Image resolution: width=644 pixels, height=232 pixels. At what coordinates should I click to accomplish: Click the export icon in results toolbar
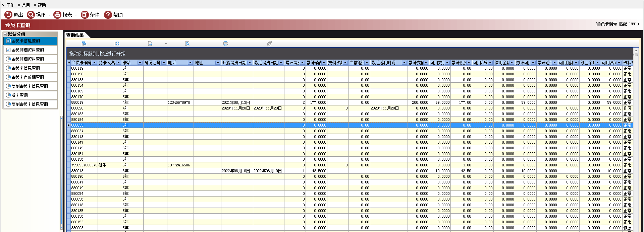pyautogui.click(x=150, y=44)
